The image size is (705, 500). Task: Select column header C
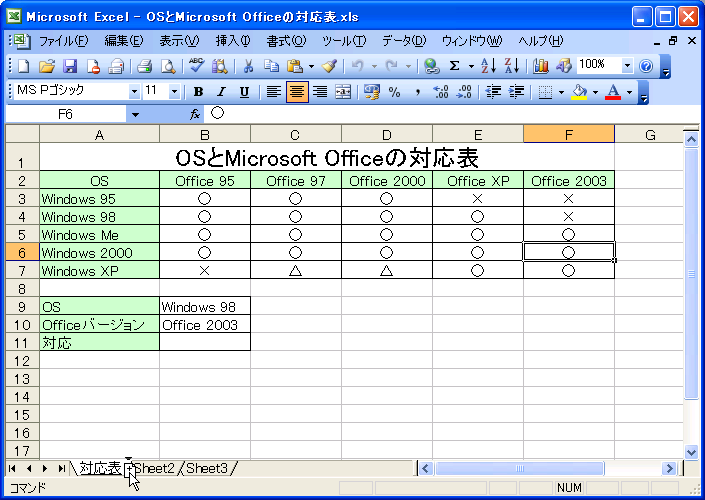click(x=295, y=134)
